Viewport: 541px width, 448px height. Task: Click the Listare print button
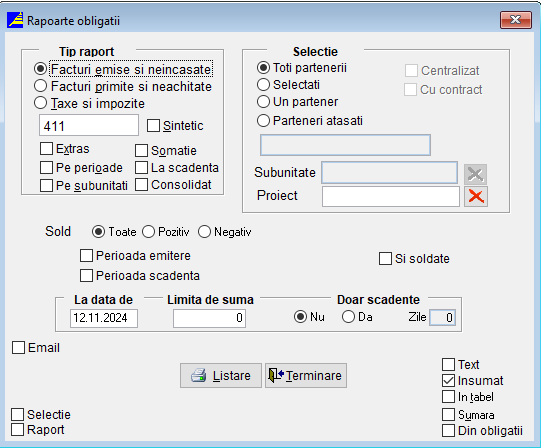[221, 375]
